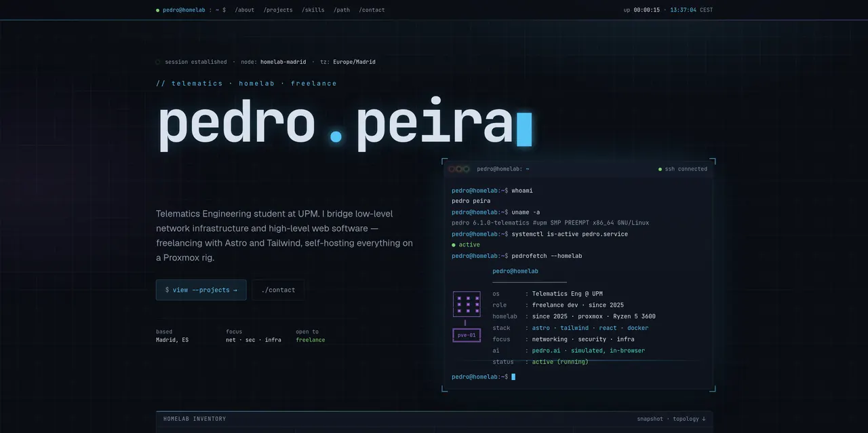Click the uname -a command line
The image size is (868, 433).
click(x=496, y=212)
